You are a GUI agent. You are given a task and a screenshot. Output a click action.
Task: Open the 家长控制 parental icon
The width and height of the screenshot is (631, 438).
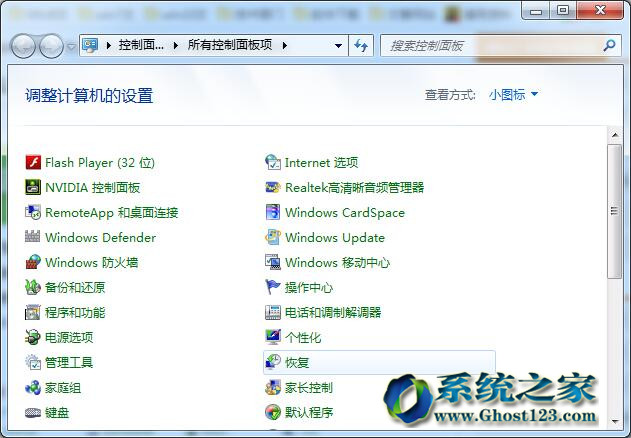(x=273, y=388)
